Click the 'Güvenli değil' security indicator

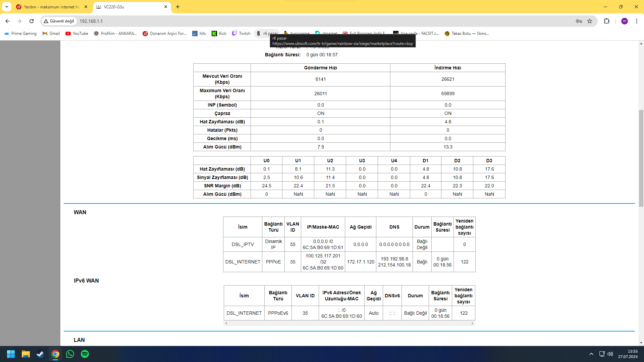[59, 21]
